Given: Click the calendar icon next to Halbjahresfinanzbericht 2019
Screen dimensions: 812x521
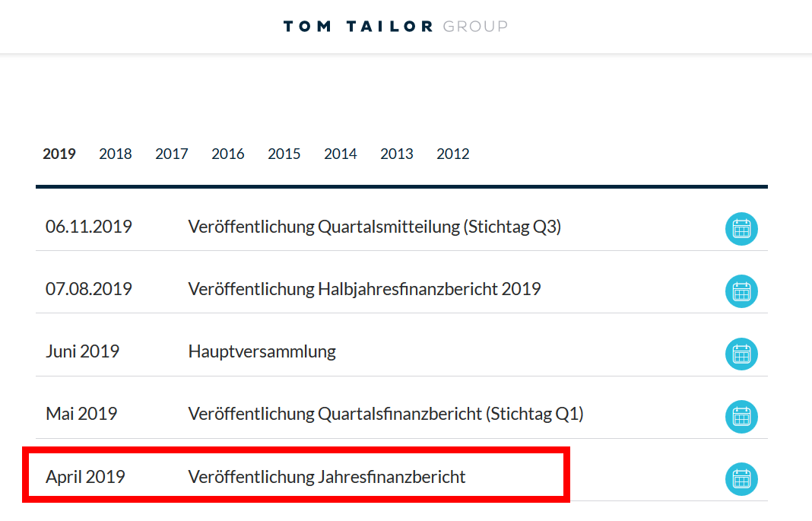Looking at the screenshot, I should point(741,291).
